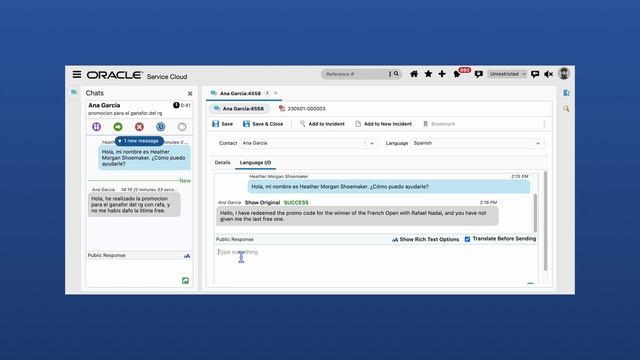Screen dimensions: 640x360
Task: Click Add to New Incident button
Action: [383, 124]
